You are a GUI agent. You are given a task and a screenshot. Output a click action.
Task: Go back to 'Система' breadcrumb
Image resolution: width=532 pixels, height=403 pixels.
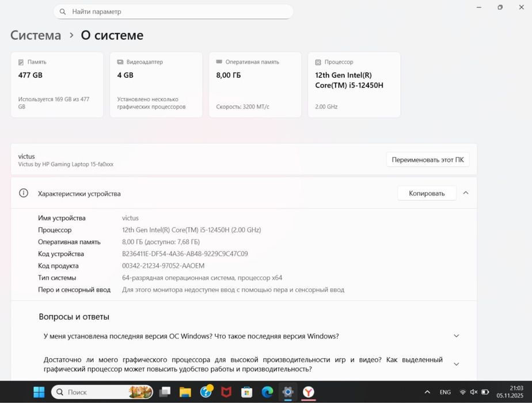click(36, 35)
